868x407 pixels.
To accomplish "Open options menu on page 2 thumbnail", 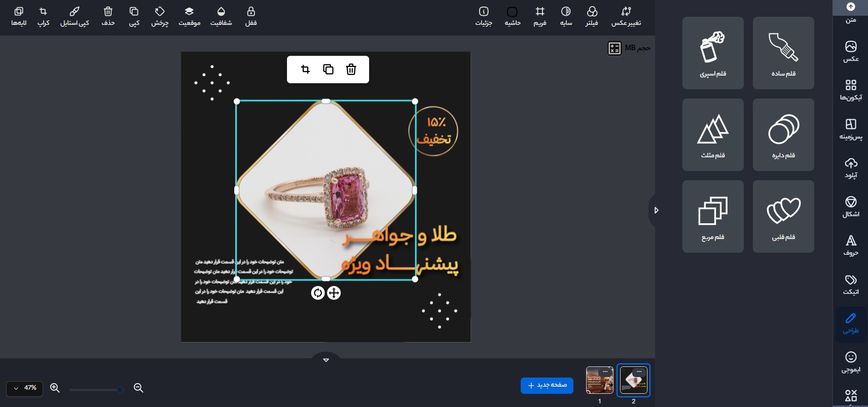I will point(639,372).
